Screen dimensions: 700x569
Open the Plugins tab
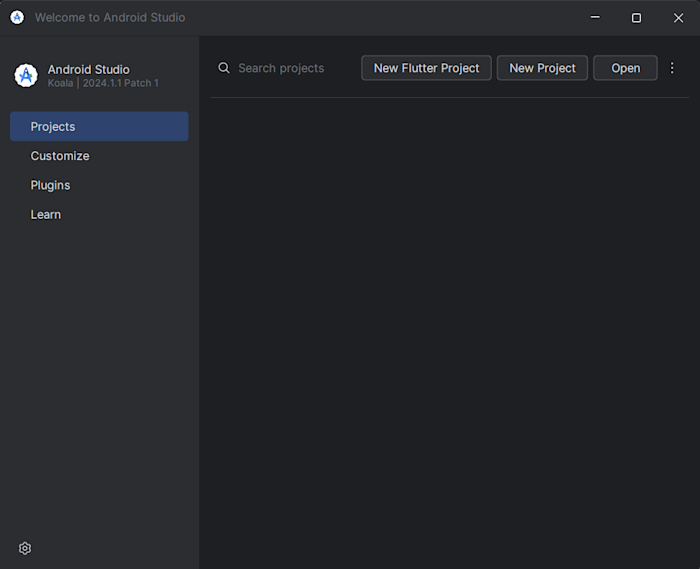tap(99, 185)
